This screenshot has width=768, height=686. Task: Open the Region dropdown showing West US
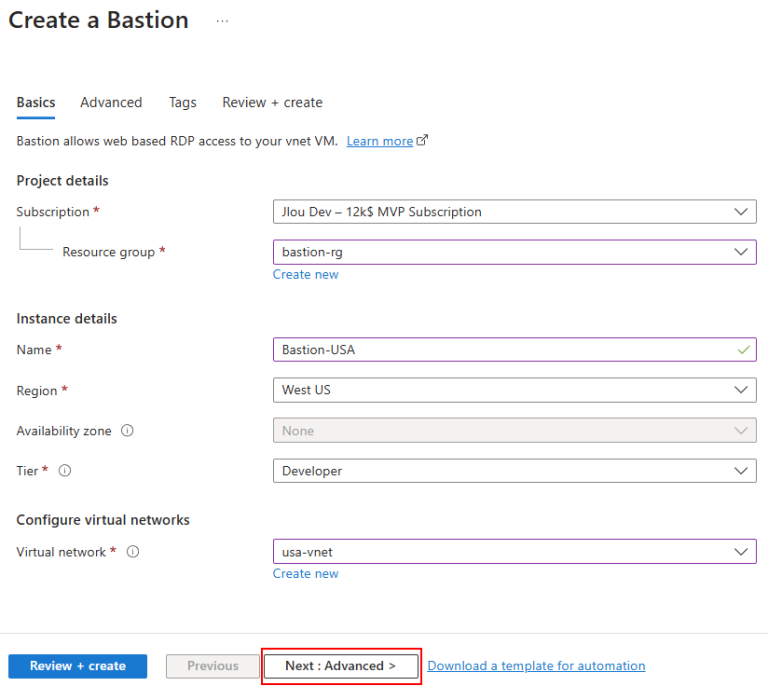(x=514, y=390)
